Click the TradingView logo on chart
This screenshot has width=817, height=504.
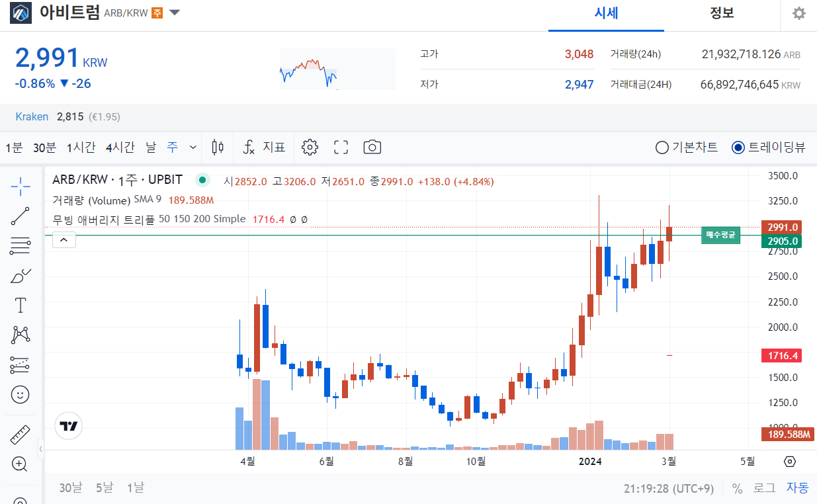69,426
